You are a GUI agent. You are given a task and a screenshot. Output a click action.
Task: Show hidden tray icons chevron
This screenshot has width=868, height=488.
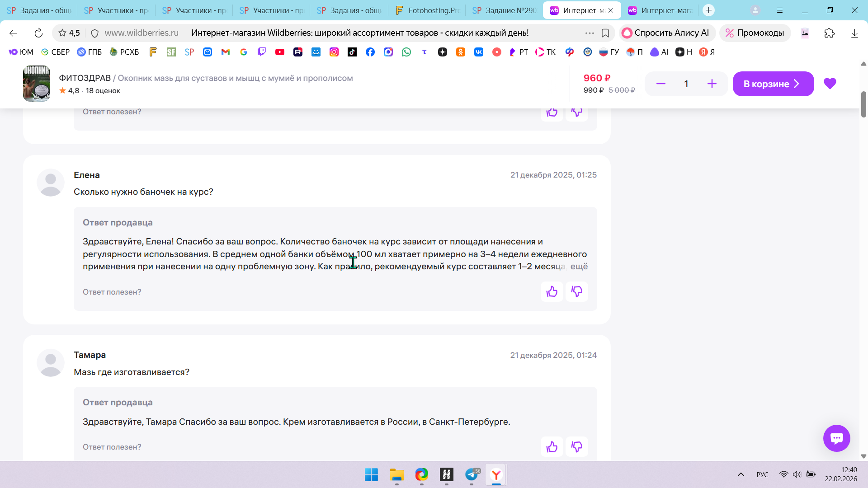(x=741, y=474)
